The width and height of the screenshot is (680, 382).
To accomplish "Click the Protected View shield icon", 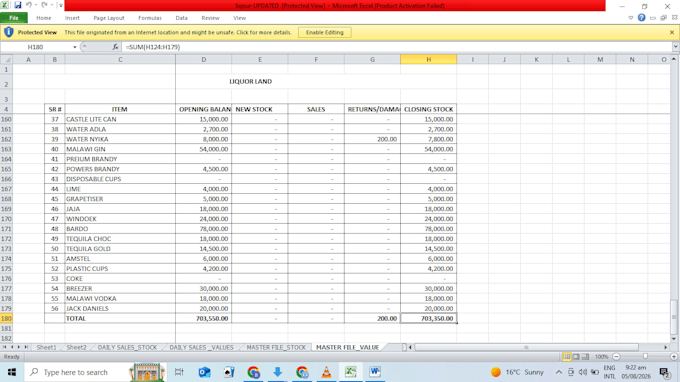I will [9, 32].
